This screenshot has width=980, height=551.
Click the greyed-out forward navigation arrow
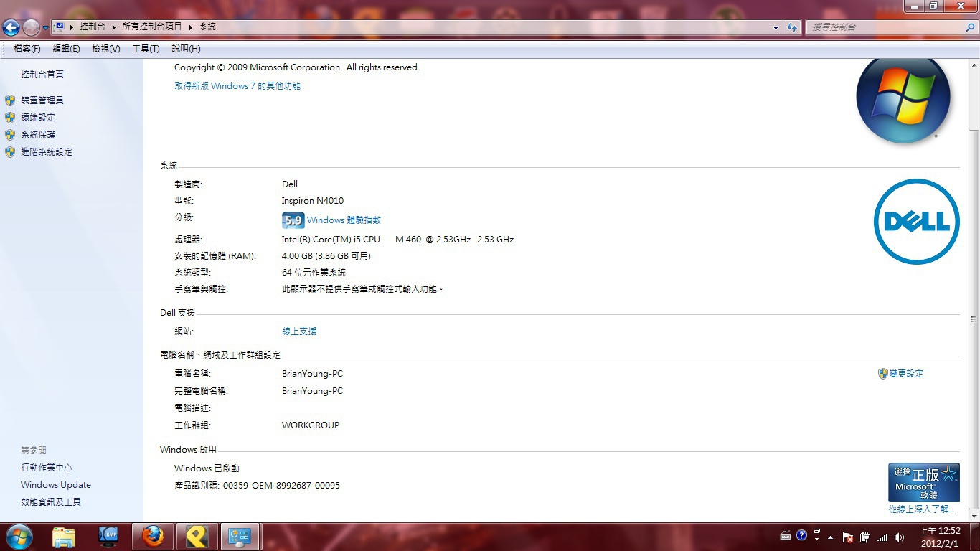pyautogui.click(x=31, y=27)
